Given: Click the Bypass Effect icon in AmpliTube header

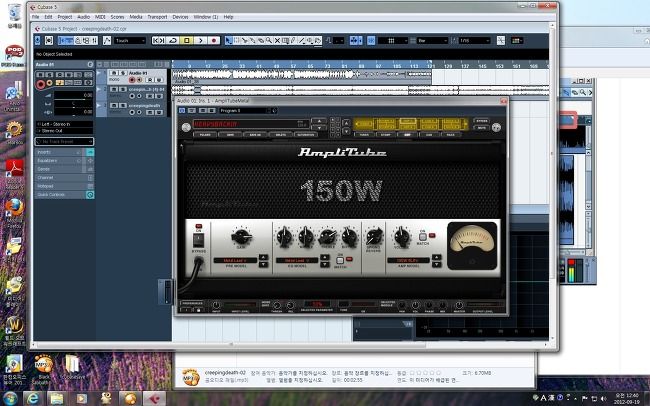Looking at the screenshot, I should coord(182,111).
